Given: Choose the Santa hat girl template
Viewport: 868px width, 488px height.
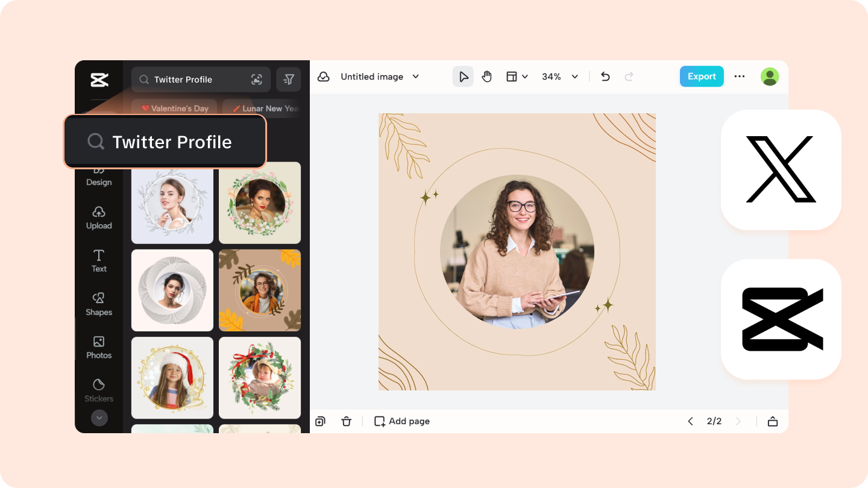Looking at the screenshot, I should (172, 378).
